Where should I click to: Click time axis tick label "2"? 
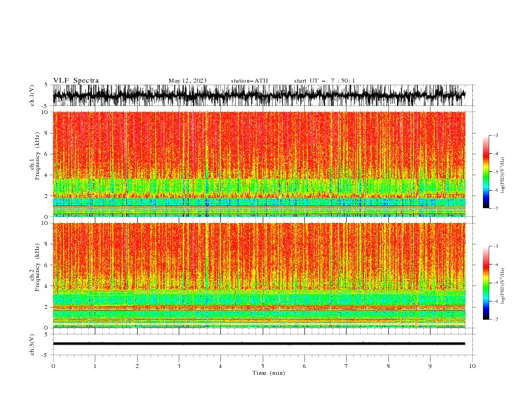137,366
